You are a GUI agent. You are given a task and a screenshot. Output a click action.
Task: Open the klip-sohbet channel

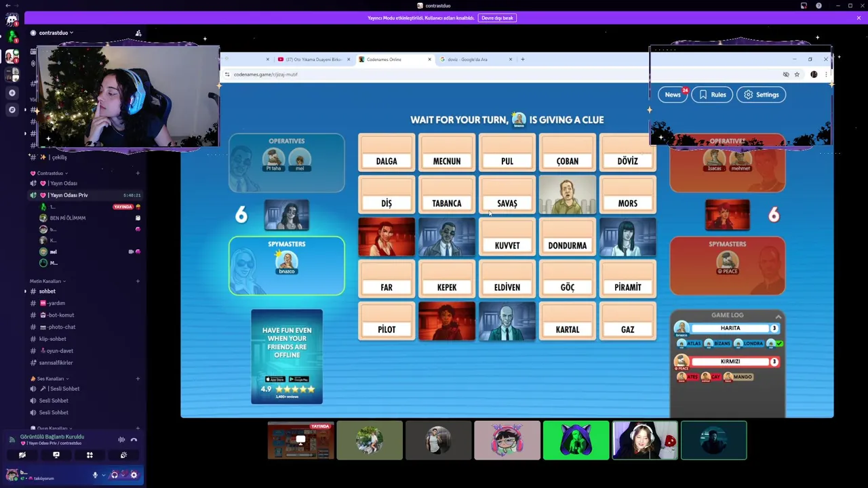52,339
